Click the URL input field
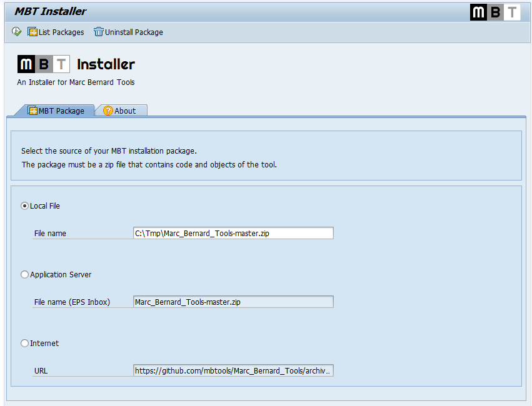This screenshot has width=532, height=406. [233, 371]
